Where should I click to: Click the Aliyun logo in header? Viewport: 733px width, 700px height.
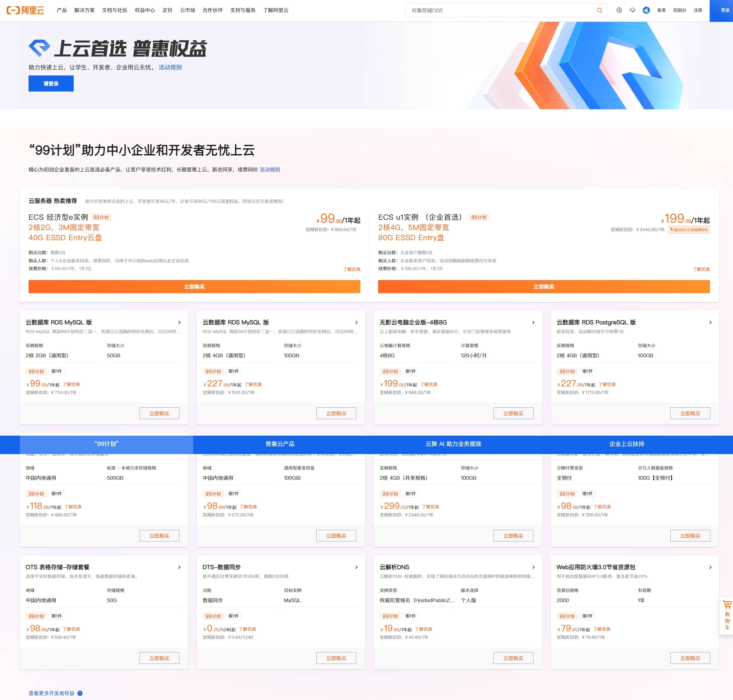[25, 10]
